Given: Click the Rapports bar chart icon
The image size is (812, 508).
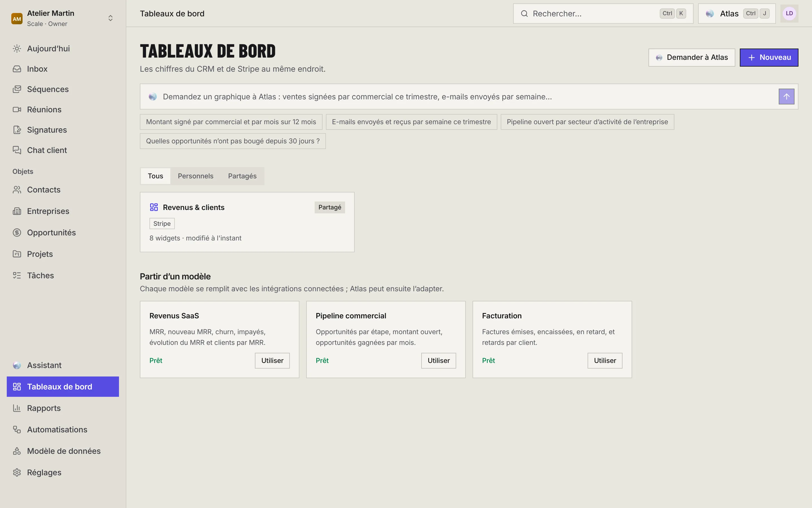Looking at the screenshot, I should click(17, 408).
